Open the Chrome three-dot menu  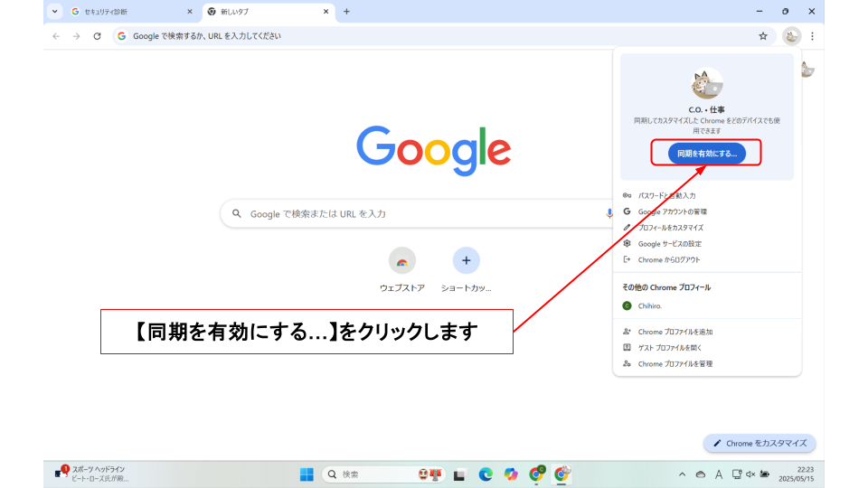(x=812, y=36)
